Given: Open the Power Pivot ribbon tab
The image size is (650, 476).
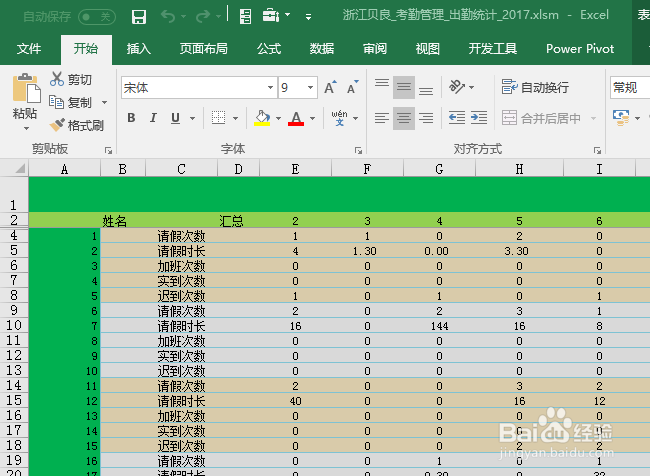Looking at the screenshot, I should coord(580,49).
